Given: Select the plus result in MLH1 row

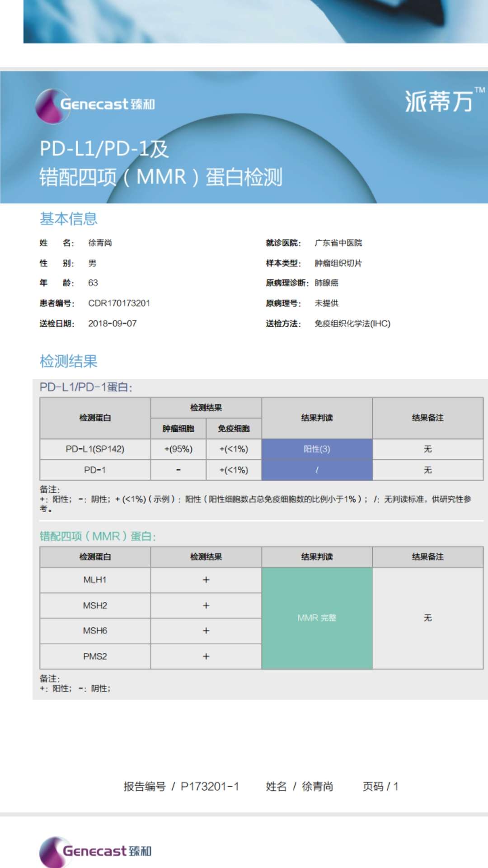Looking at the screenshot, I should pyautogui.click(x=206, y=580).
